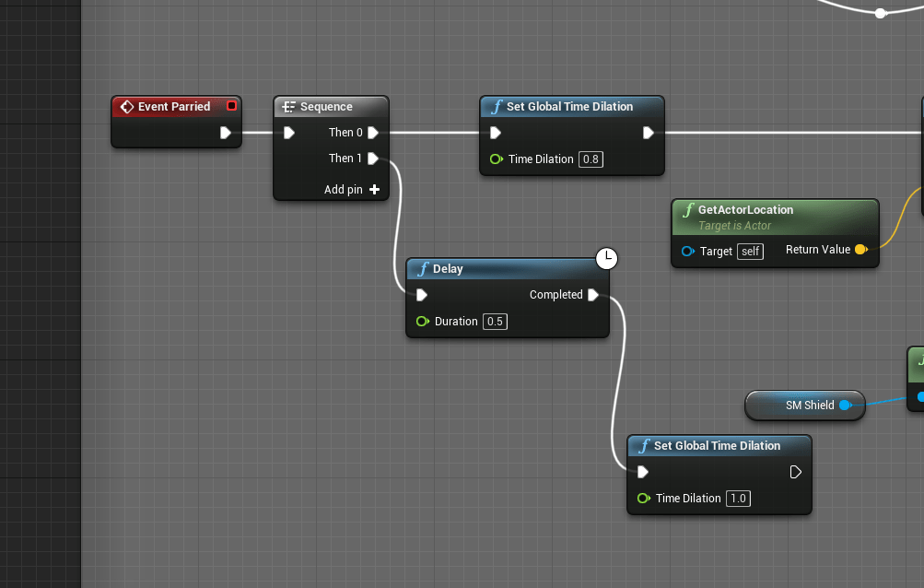Click the Sequence node input execution pin
The width and height of the screenshot is (924, 588).
point(289,133)
